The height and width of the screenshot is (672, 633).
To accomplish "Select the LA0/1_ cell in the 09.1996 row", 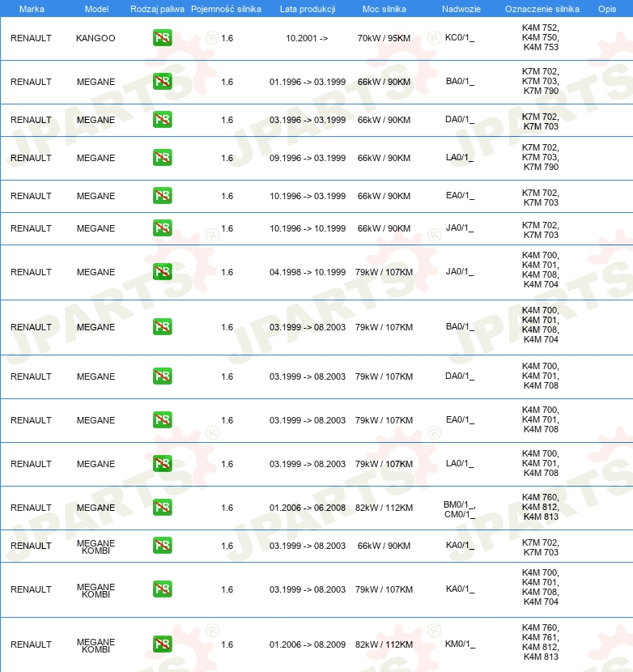I will click(x=460, y=158).
